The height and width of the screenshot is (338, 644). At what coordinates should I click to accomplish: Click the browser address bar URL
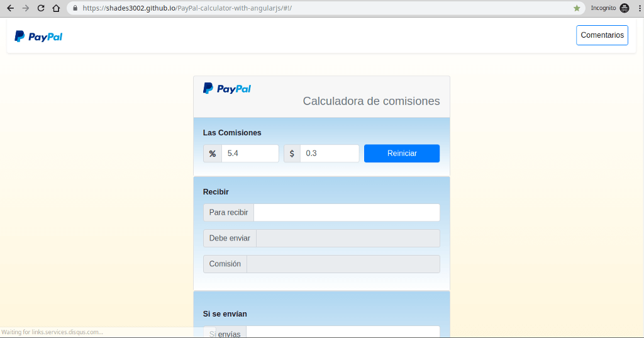(187, 8)
